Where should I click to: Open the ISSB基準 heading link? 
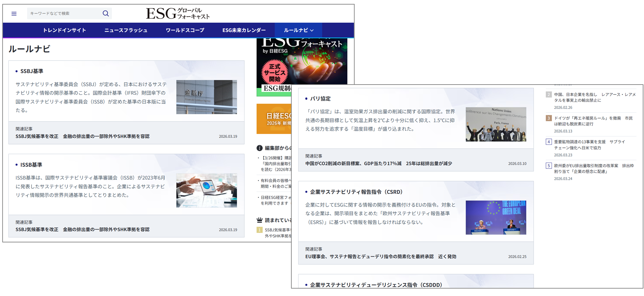coord(31,165)
